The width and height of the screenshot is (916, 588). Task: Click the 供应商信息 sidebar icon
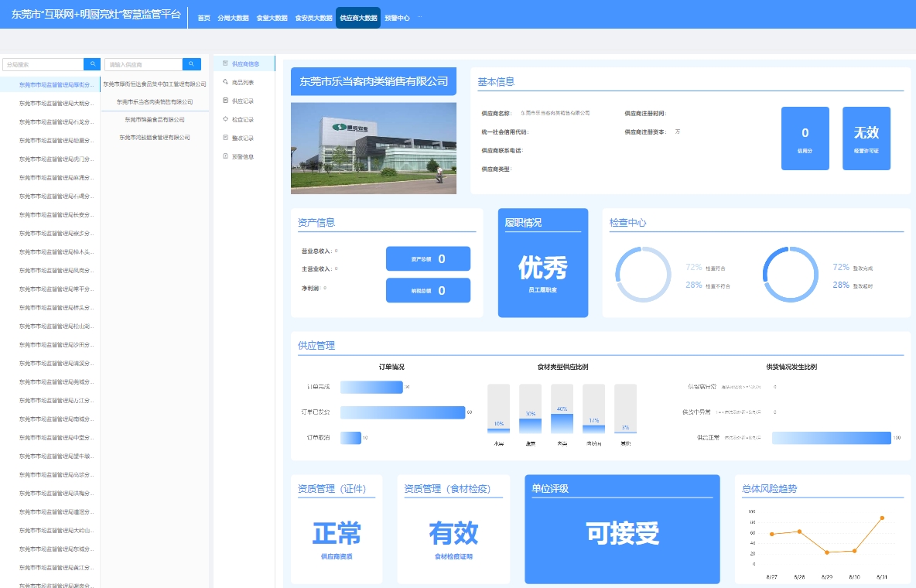pos(225,63)
